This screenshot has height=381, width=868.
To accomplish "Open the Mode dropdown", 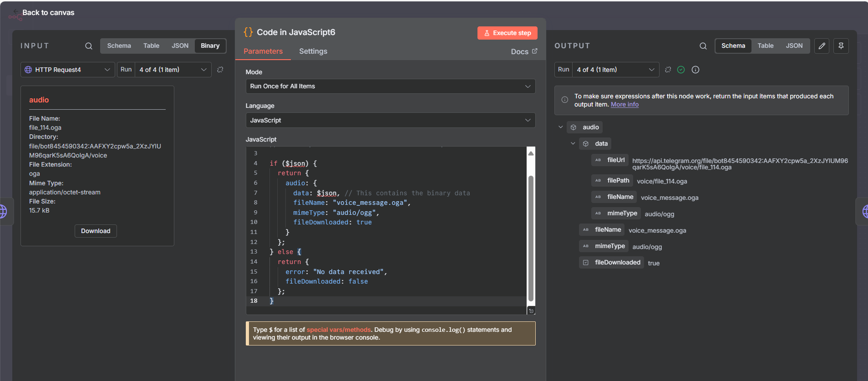I will coord(390,86).
